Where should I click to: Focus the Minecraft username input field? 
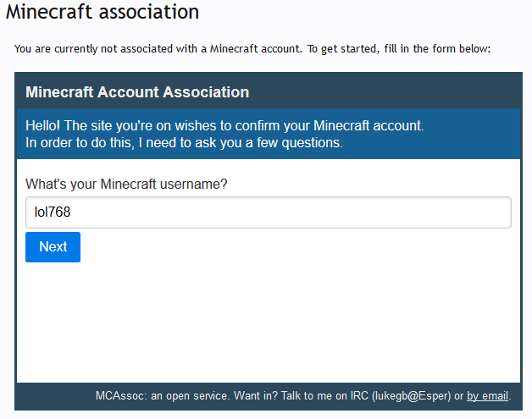268,212
